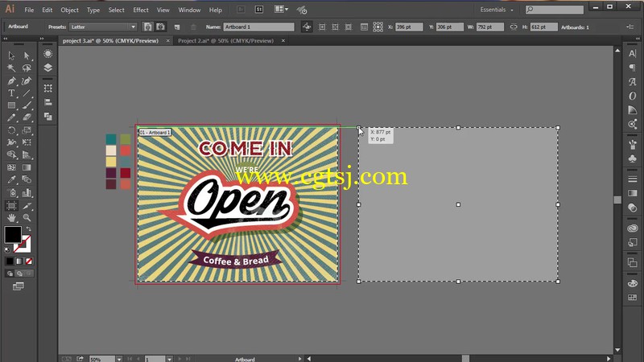Pick the Pencil tool

(11, 117)
